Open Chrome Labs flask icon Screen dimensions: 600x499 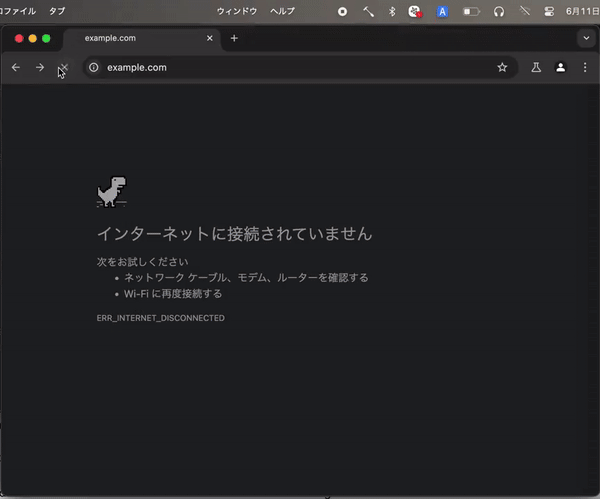point(536,68)
